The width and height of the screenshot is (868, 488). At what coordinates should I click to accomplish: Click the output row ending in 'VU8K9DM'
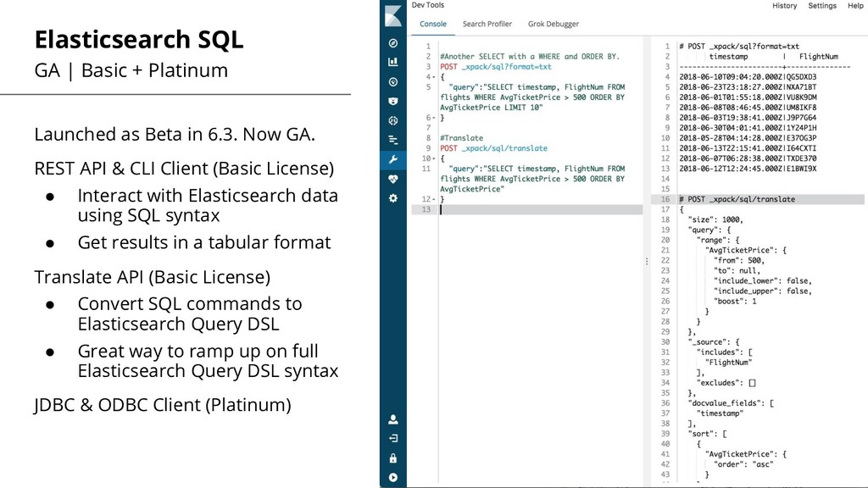tap(748, 97)
